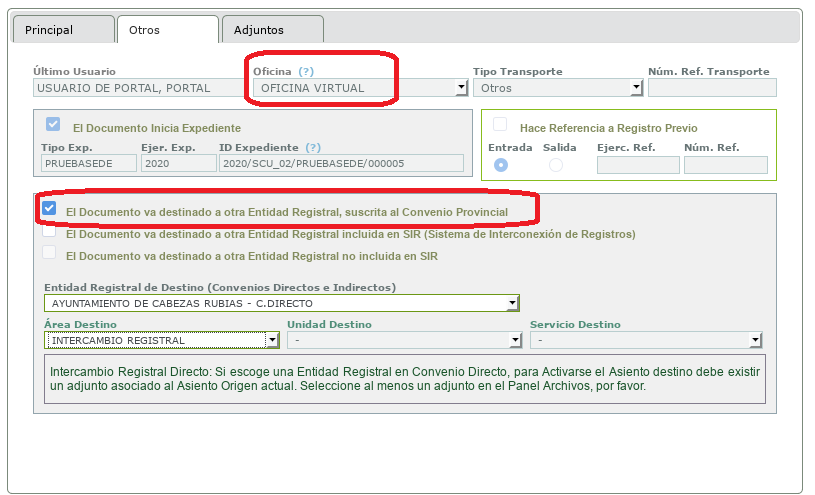The width and height of the screenshot is (815, 495).
Task: Select the Entrada radio button
Action: click(x=501, y=165)
